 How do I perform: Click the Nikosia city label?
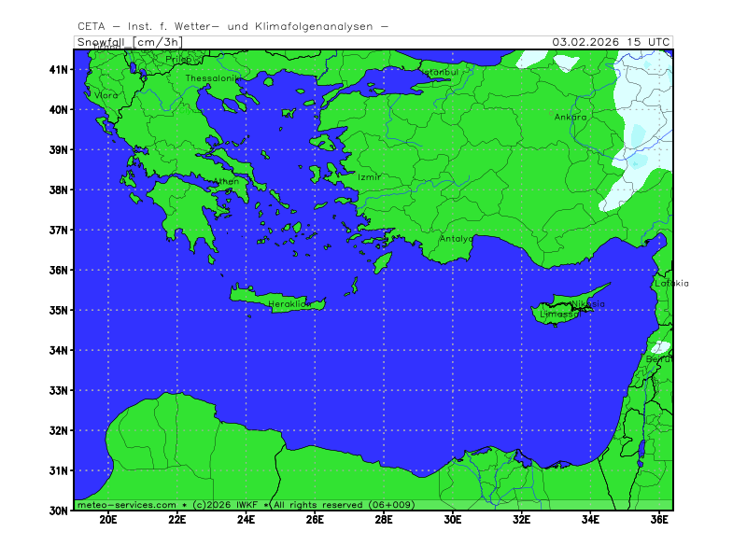[588, 304]
